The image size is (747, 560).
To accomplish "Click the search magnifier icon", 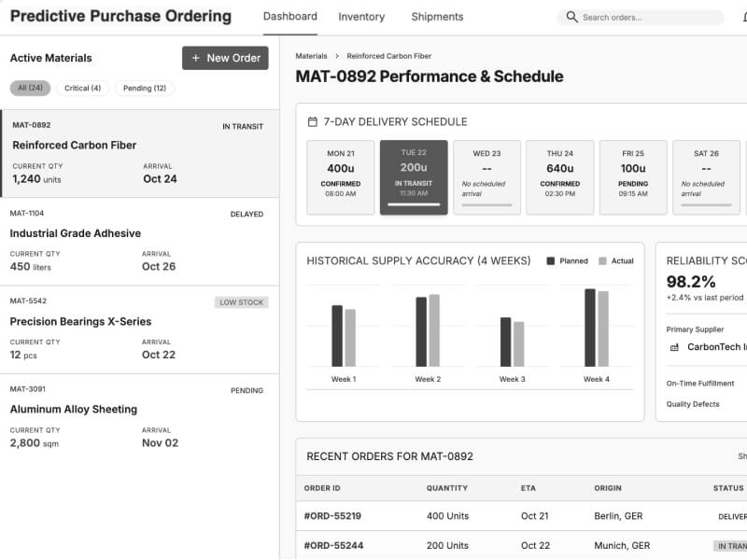I will pyautogui.click(x=571, y=17).
